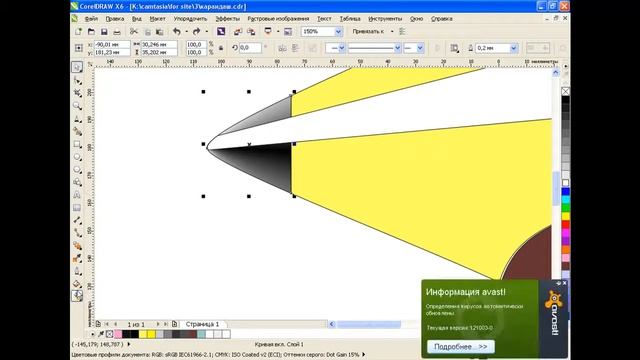This screenshot has height=360, width=640.
Task: Print the document
Action: [117, 31]
